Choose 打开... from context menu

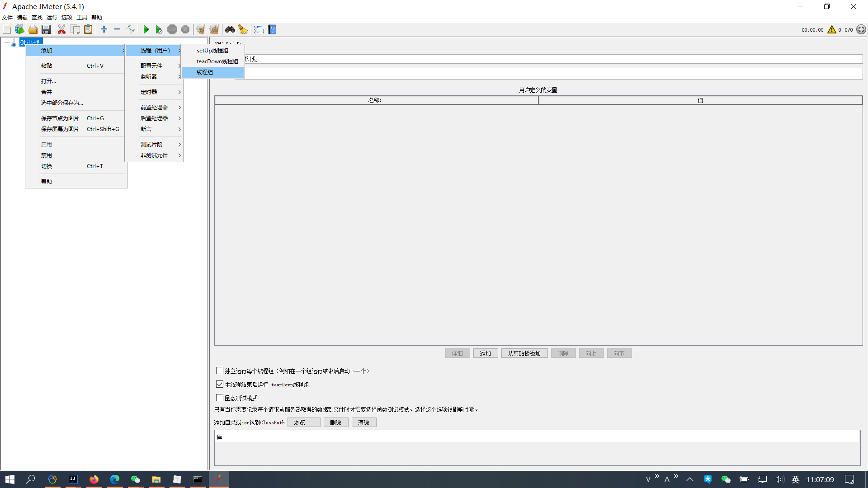point(76,81)
